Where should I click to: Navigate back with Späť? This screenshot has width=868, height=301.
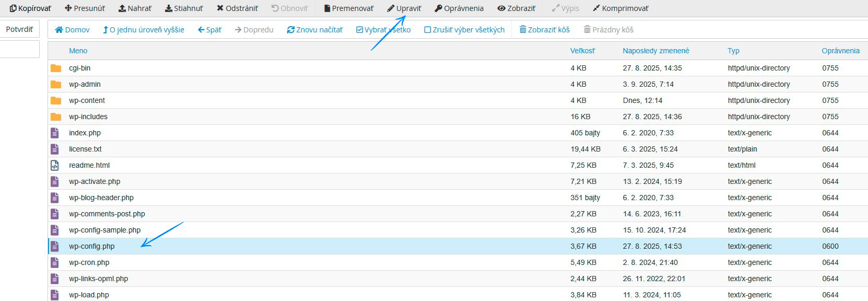[209, 30]
